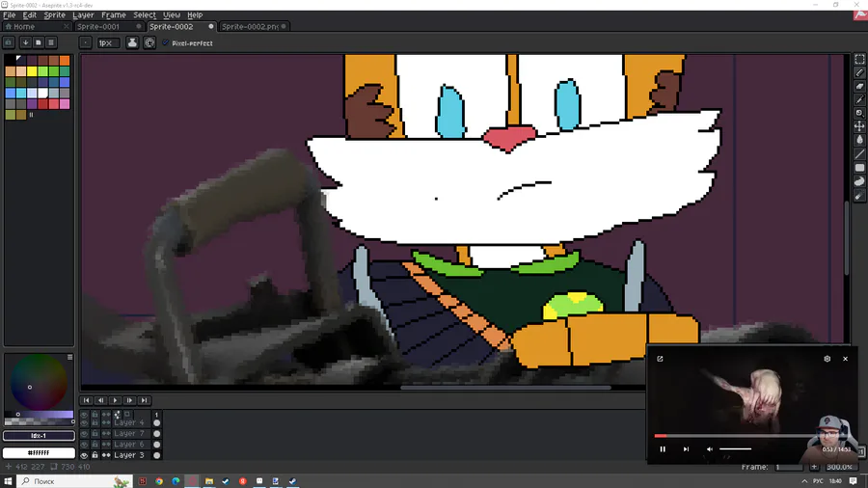Open the palette presets icon
Viewport: 868px width, 488px height.
pyautogui.click(x=39, y=42)
